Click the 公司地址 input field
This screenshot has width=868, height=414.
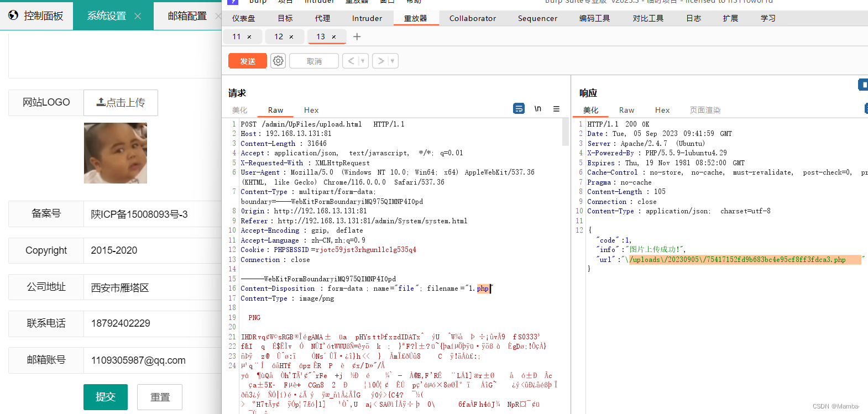[153, 287]
